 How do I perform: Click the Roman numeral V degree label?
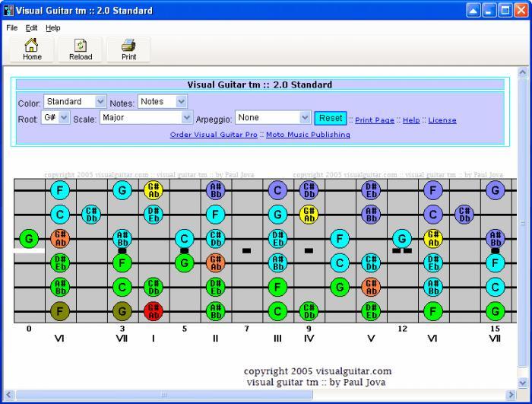(371, 339)
